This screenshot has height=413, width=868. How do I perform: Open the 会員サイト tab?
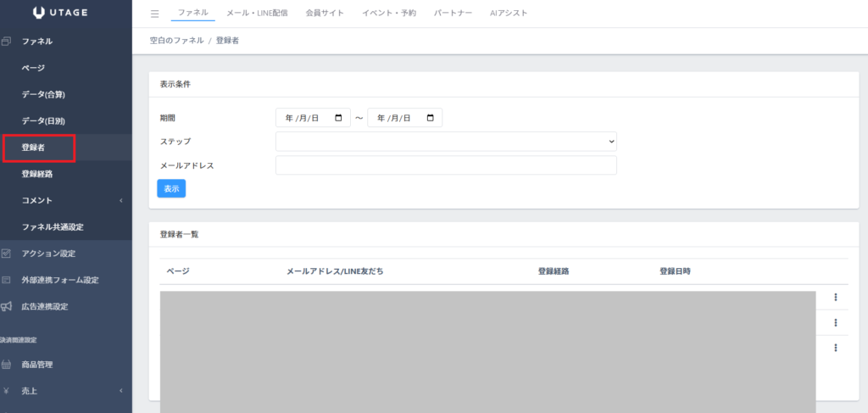click(325, 14)
